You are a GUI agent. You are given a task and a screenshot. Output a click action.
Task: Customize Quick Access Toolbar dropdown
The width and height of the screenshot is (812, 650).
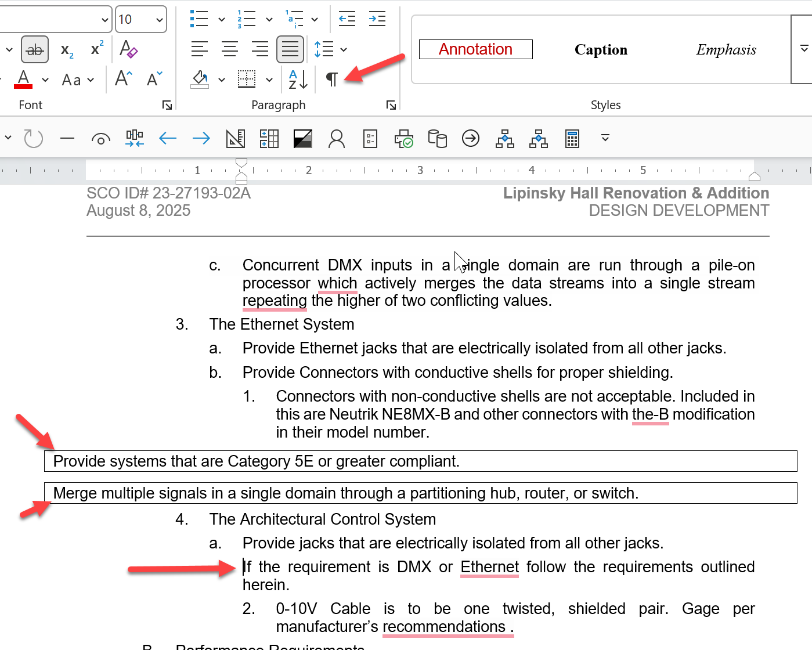(x=605, y=138)
